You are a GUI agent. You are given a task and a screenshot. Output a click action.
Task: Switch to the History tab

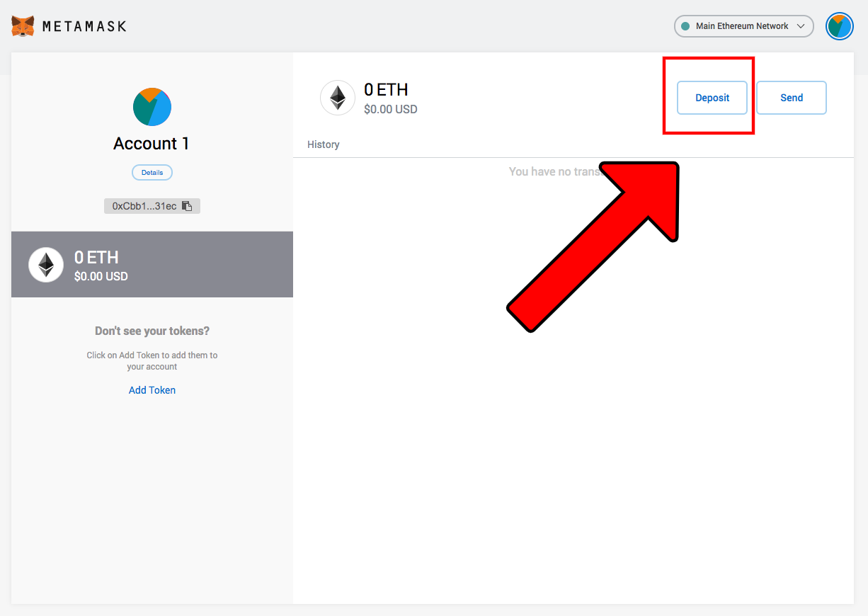tap(324, 144)
